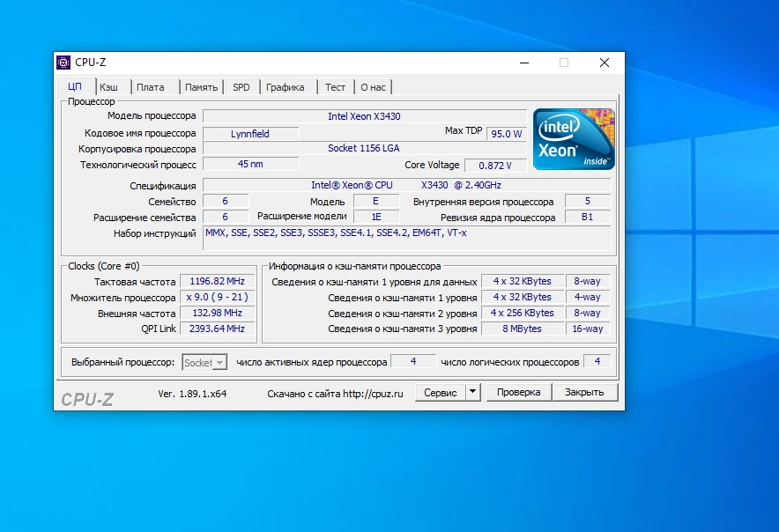Close the CPU-Z window

[605, 63]
